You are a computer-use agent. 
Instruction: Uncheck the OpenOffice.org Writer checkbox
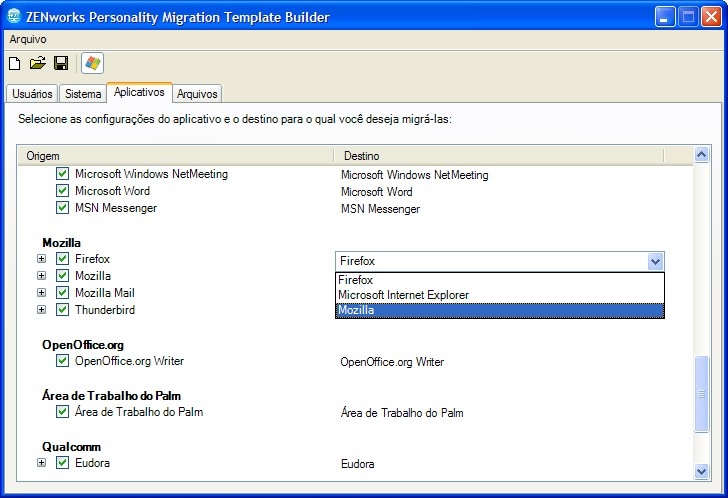(x=63, y=361)
